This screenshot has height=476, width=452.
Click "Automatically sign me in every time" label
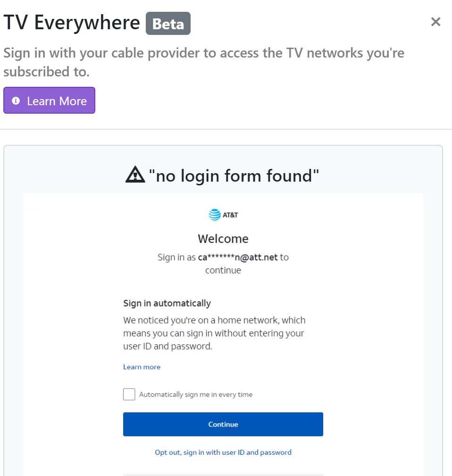pos(196,394)
